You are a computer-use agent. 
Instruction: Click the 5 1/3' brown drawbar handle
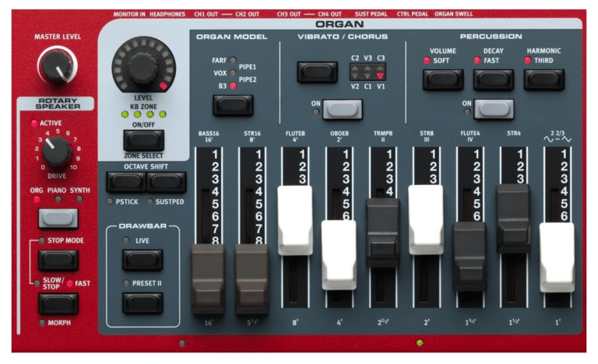point(252,279)
